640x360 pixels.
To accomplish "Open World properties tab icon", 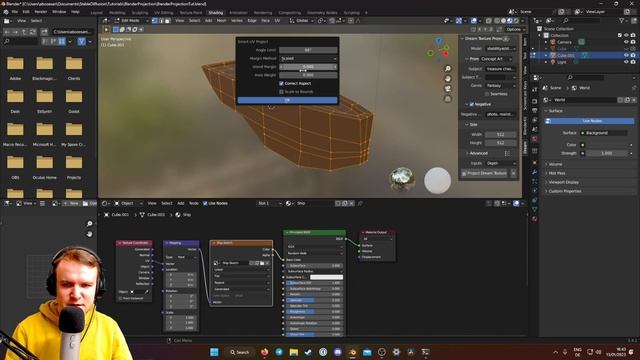I will [535, 139].
